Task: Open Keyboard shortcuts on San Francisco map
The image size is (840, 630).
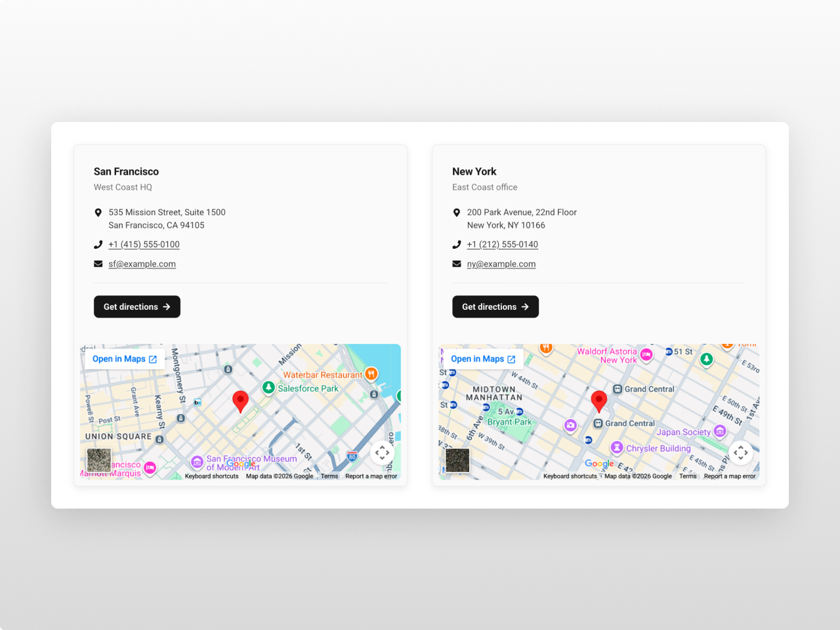Action: coord(211,476)
